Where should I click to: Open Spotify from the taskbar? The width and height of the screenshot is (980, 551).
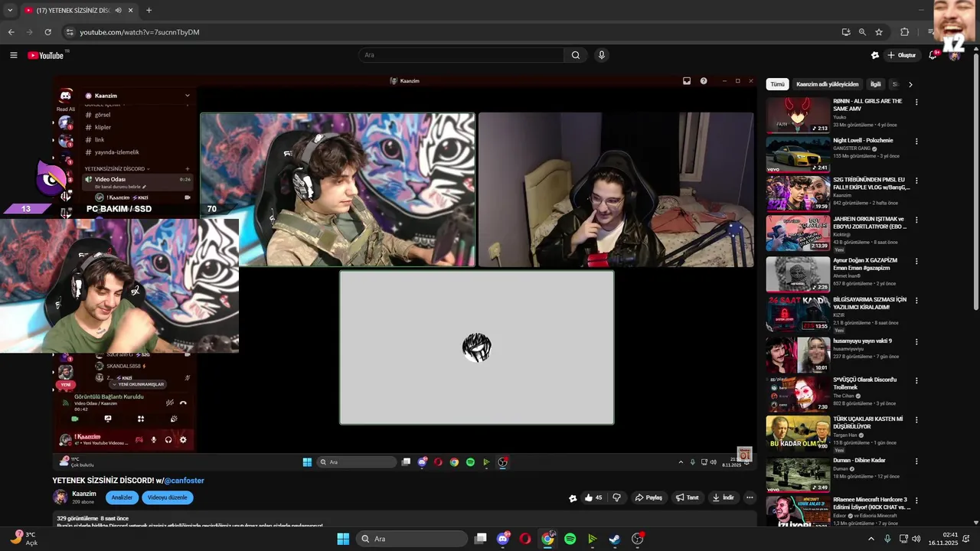click(x=570, y=539)
